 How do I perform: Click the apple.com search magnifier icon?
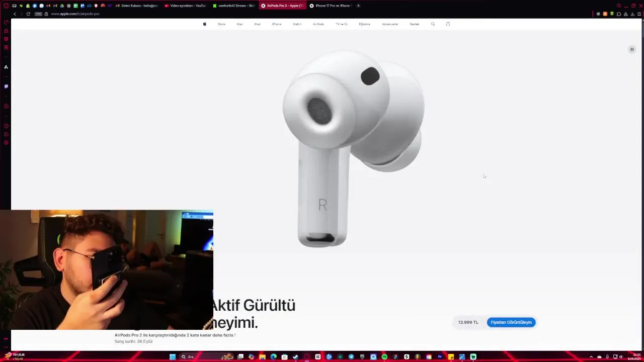coord(433,24)
